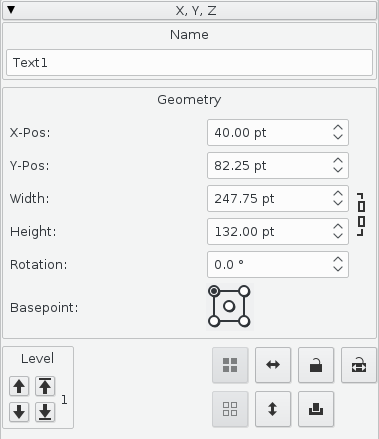Flip the item vertically

tap(273, 409)
